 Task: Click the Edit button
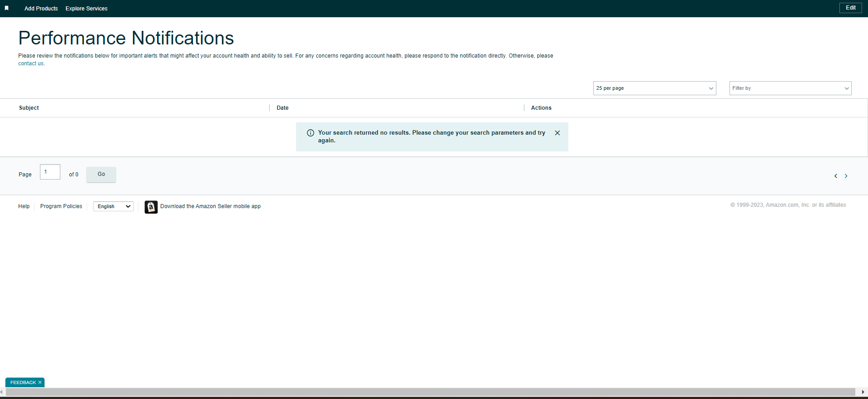click(x=851, y=8)
